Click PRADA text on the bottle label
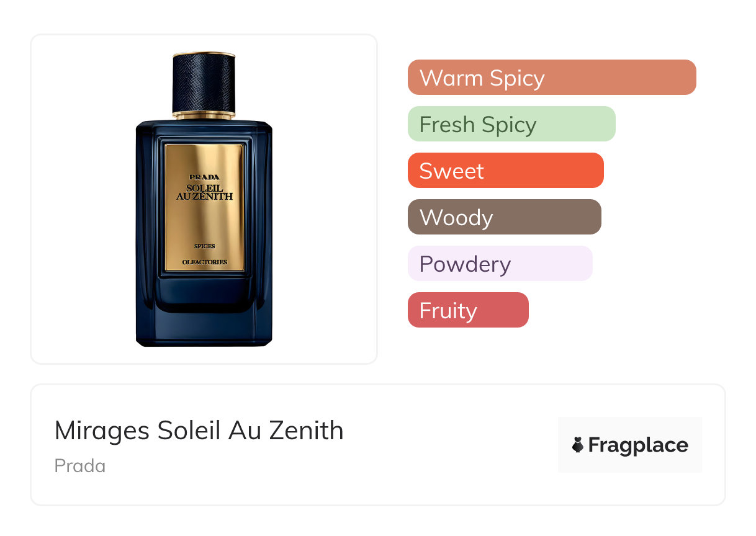This screenshot has width=756, height=536. 204,177
